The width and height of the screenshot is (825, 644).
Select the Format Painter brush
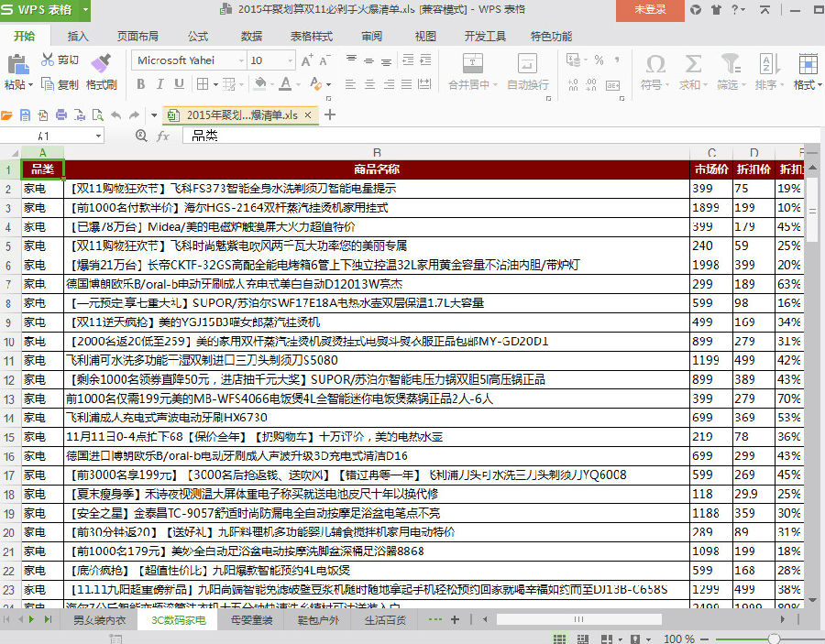[101, 63]
